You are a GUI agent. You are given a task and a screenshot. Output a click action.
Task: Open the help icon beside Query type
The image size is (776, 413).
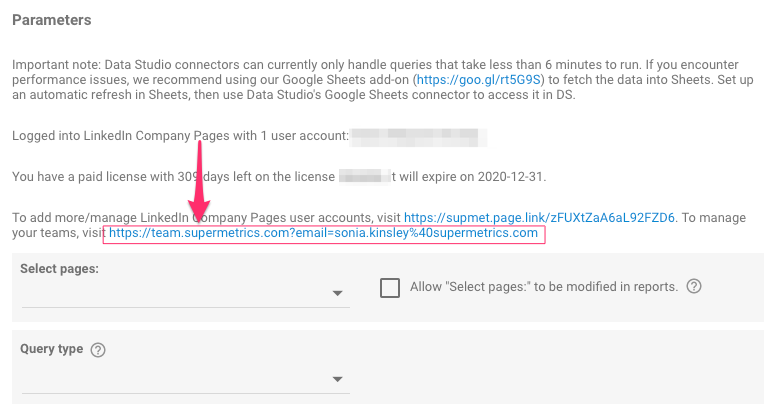pos(98,350)
